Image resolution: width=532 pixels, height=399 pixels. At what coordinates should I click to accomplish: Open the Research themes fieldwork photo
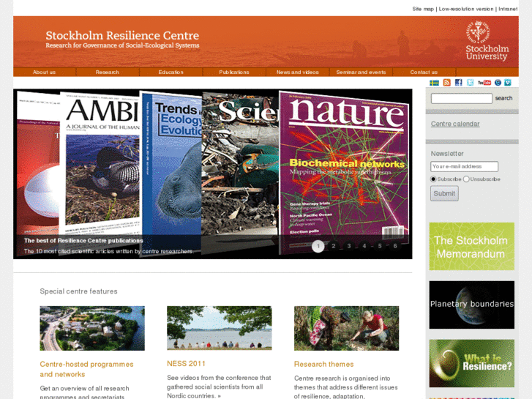point(346,328)
